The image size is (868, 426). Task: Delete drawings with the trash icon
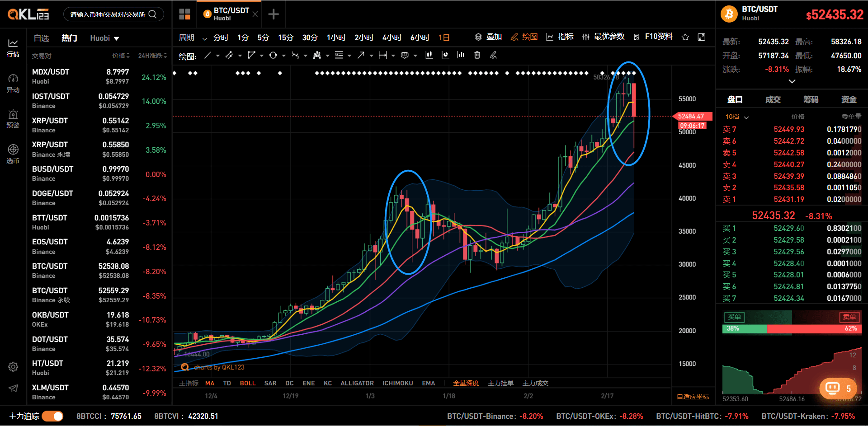[477, 55]
